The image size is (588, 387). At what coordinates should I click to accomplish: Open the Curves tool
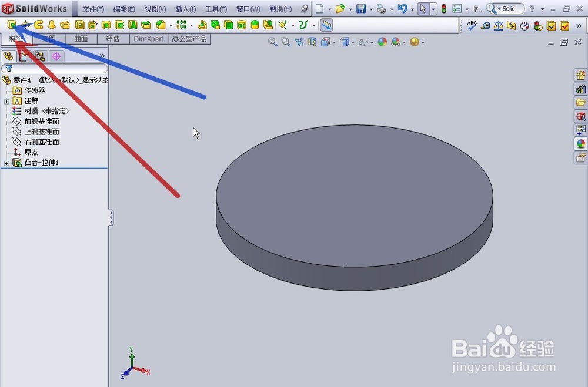[303, 25]
